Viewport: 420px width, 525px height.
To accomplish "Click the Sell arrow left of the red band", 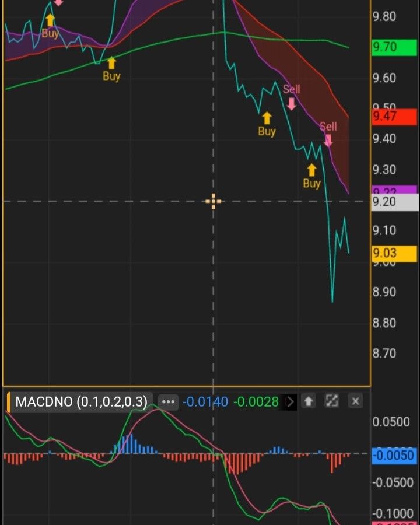I will click(x=291, y=103).
